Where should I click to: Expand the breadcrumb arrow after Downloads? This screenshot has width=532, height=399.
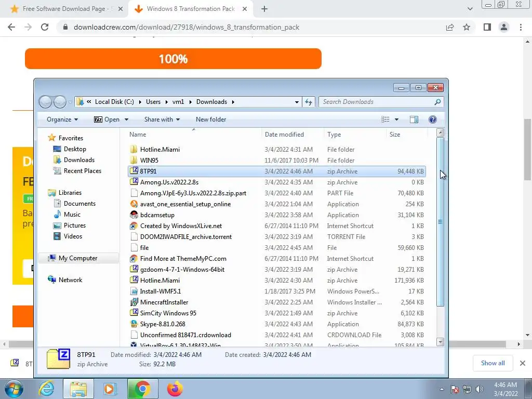(233, 102)
